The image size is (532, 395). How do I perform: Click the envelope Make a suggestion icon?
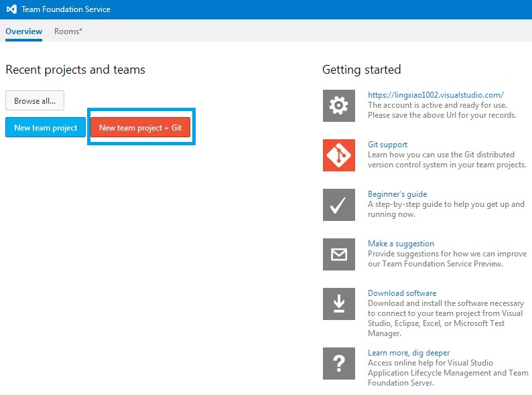coord(338,254)
